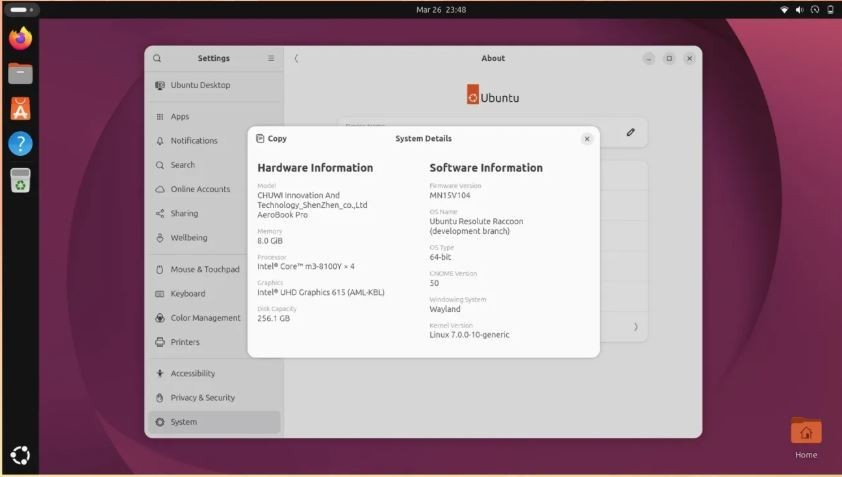The height and width of the screenshot is (477, 842).
Task: Select Keyboard in the sidebar
Action: [x=214, y=293]
